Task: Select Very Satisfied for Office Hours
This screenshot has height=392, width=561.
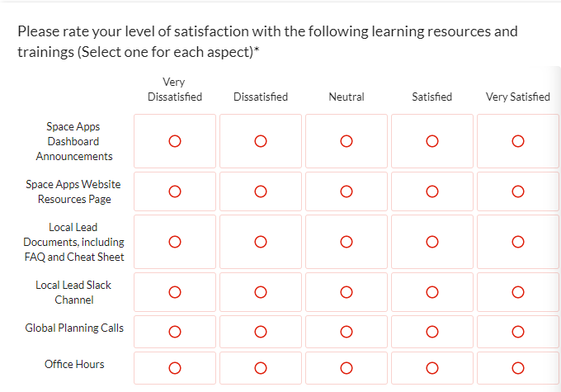Action: pos(518,367)
